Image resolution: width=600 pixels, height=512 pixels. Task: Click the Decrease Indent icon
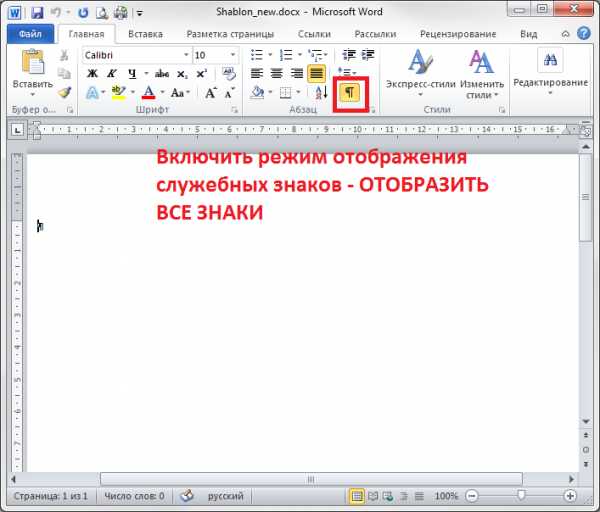tap(349, 55)
